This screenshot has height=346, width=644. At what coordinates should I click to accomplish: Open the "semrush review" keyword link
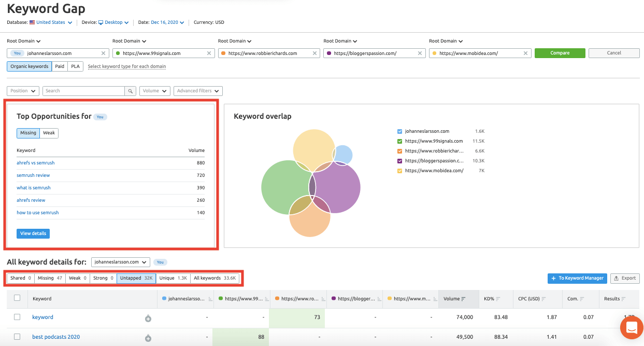pyautogui.click(x=33, y=175)
